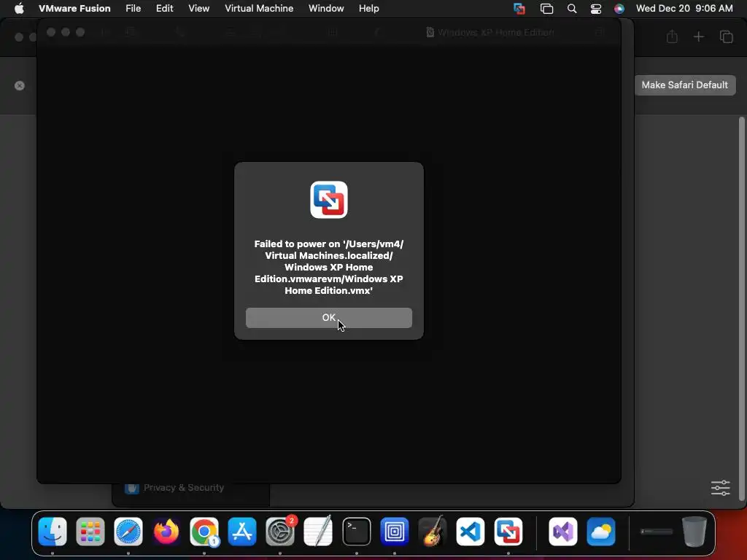Click the VMware Fusion logo in the dialog
This screenshot has height=560, width=747.
329,200
